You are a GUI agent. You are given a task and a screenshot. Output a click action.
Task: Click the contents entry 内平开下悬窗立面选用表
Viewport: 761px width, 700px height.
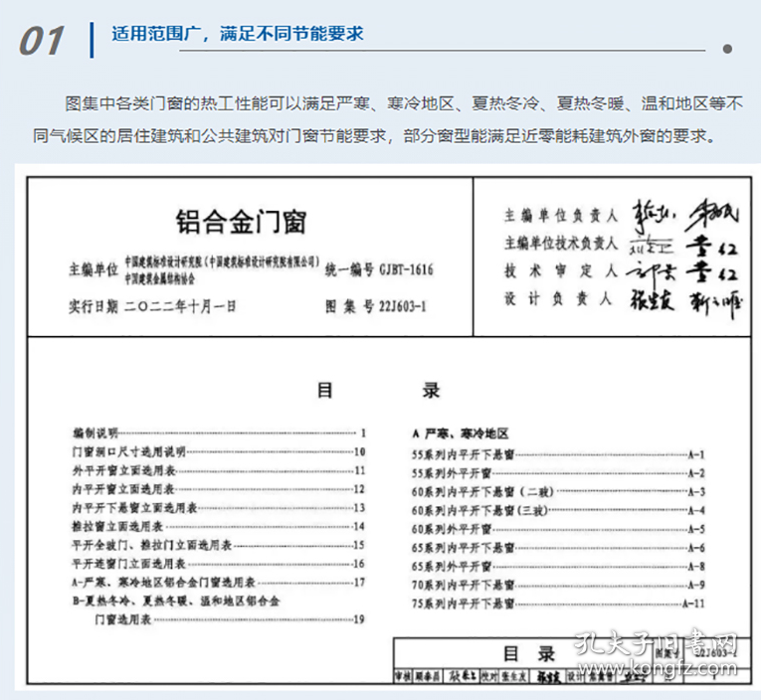tap(219, 508)
